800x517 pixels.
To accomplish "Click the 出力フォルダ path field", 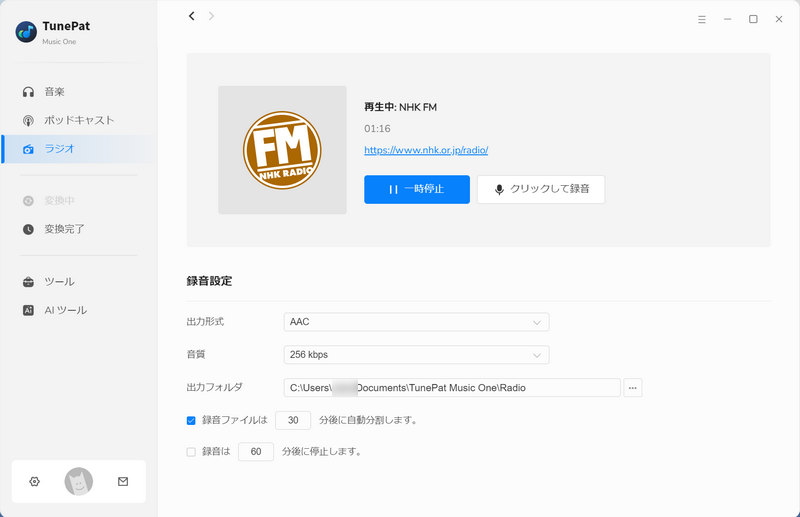I will (452, 388).
